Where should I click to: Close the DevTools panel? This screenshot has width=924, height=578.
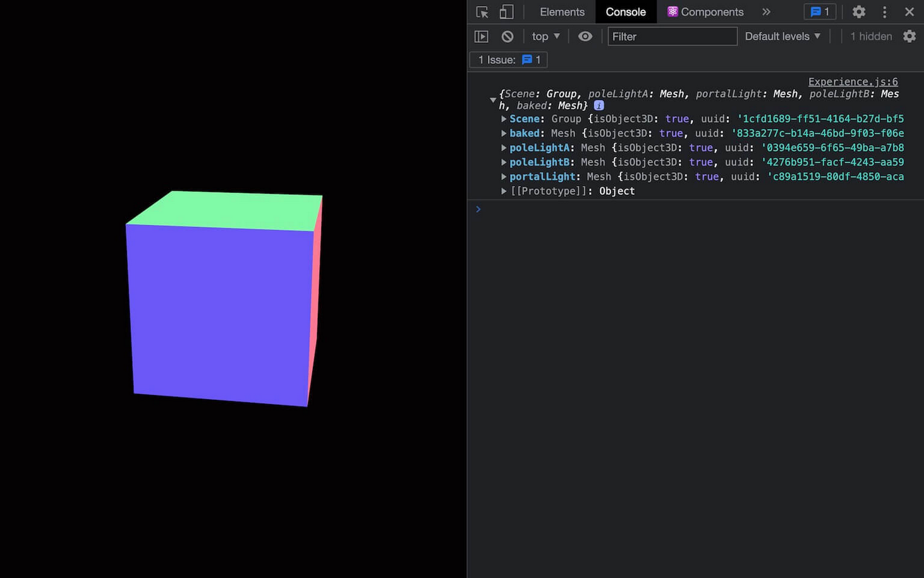(x=909, y=12)
